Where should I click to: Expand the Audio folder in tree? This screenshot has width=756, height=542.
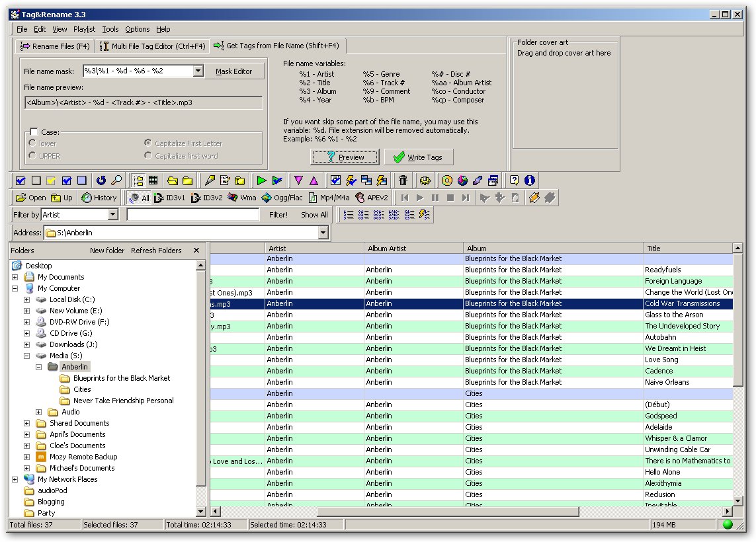(x=39, y=412)
